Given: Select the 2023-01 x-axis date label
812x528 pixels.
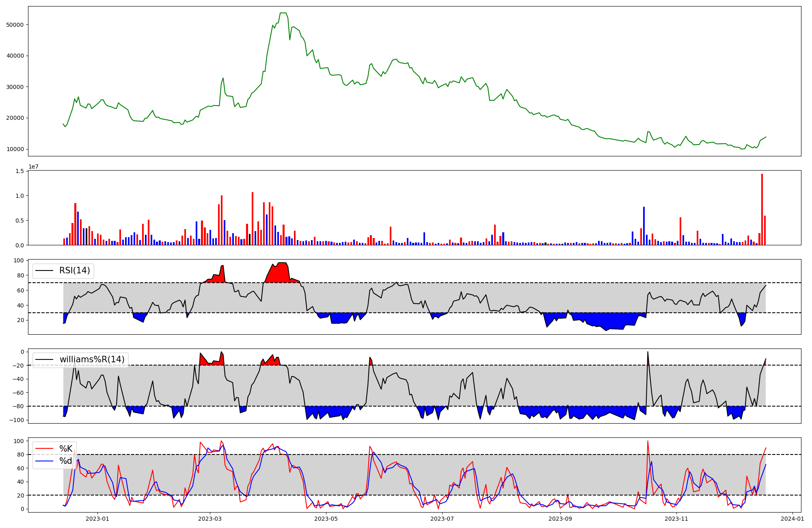Looking at the screenshot, I should click(97, 519).
